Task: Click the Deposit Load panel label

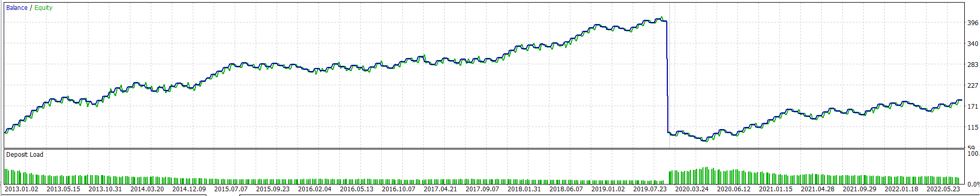Action: (25, 155)
